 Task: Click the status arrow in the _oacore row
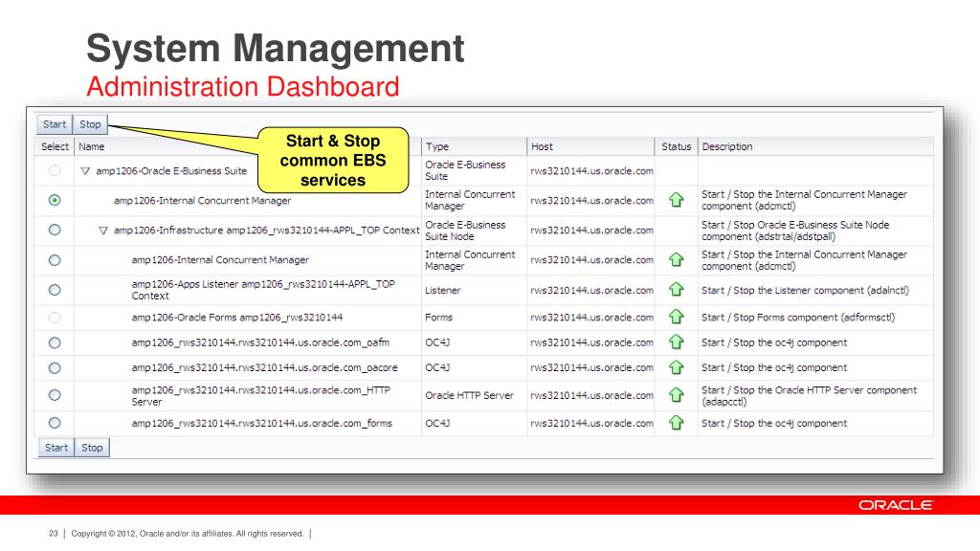[x=676, y=367]
